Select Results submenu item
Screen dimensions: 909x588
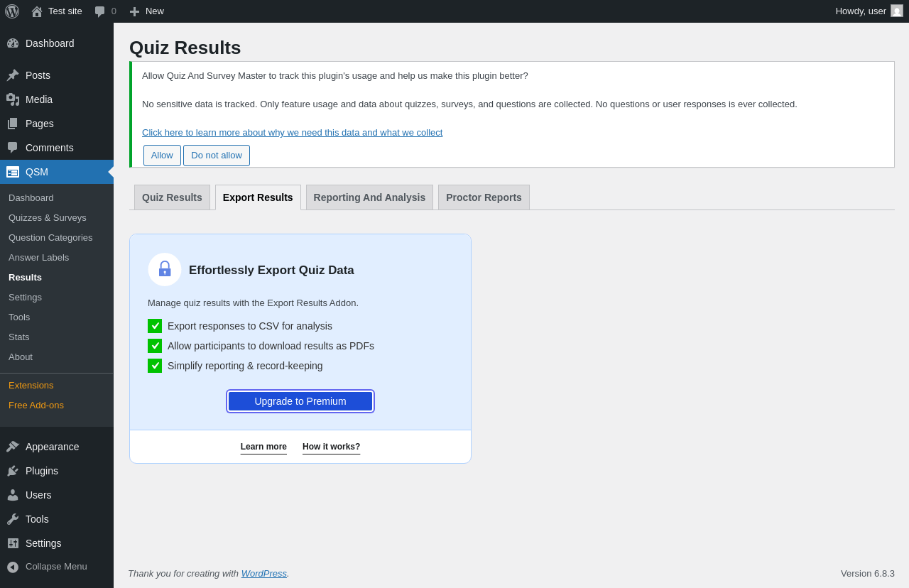point(57,278)
